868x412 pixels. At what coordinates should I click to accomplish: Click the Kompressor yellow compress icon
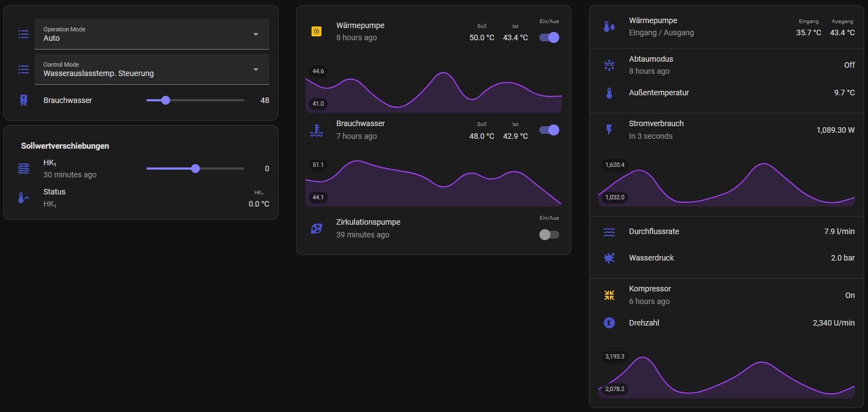tap(609, 295)
